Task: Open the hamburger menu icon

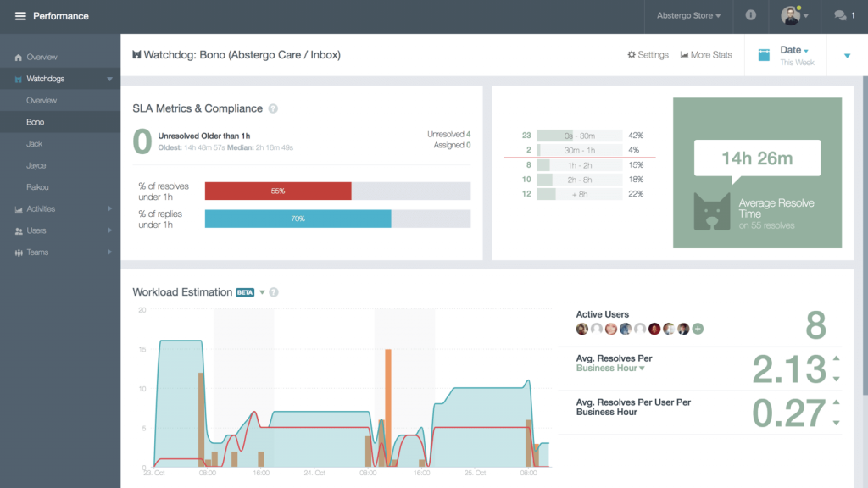Action: tap(20, 16)
